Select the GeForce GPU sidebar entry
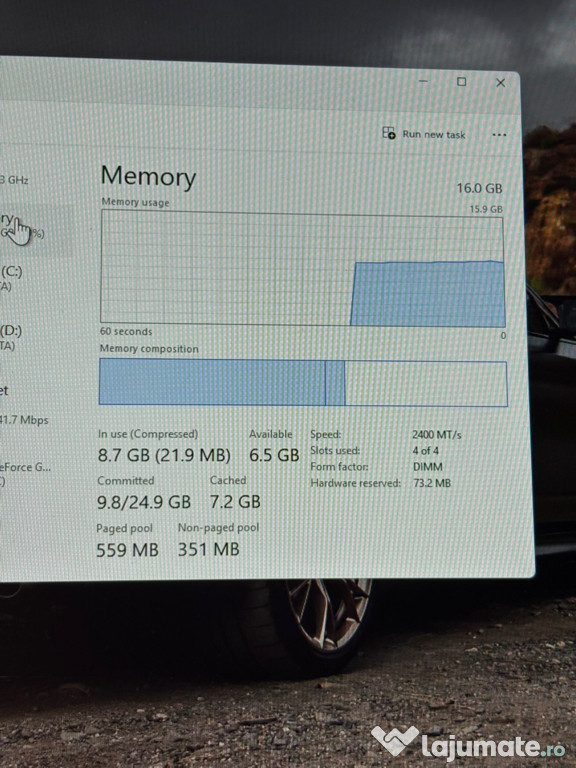 tap(25, 473)
